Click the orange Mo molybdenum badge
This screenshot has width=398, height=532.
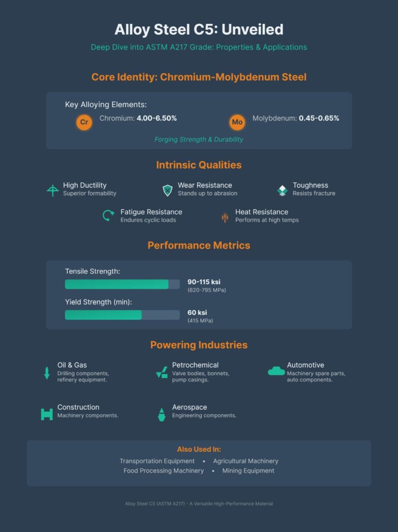pyautogui.click(x=237, y=123)
